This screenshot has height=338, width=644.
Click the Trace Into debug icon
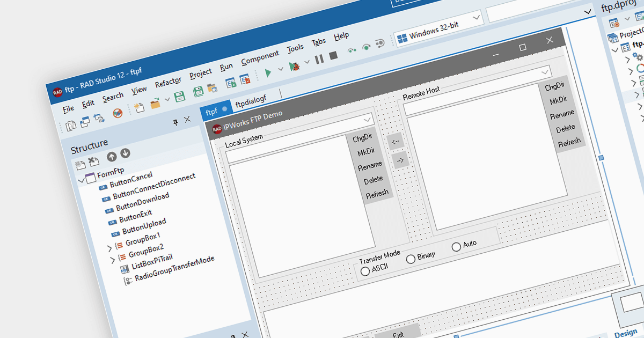coord(352,51)
